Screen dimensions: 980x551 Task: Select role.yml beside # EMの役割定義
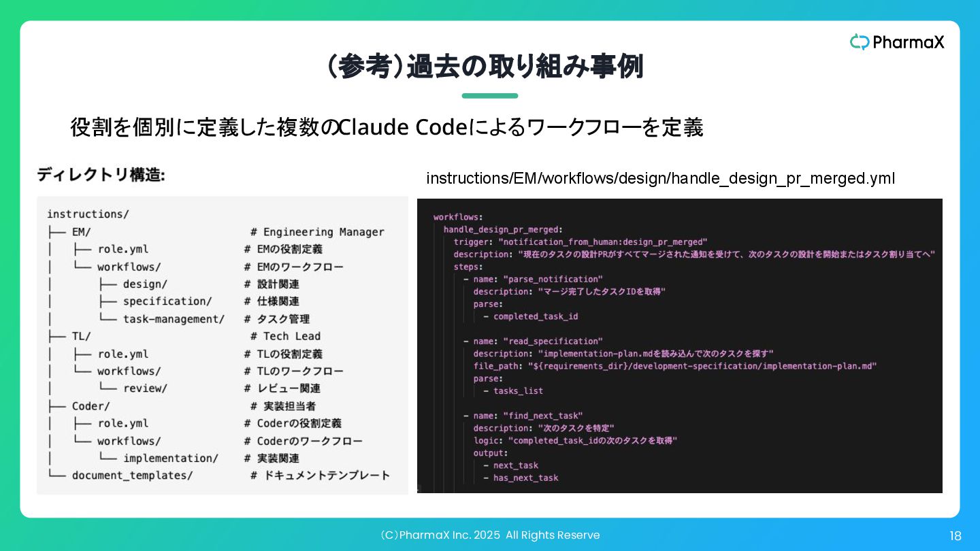click(x=122, y=249)
